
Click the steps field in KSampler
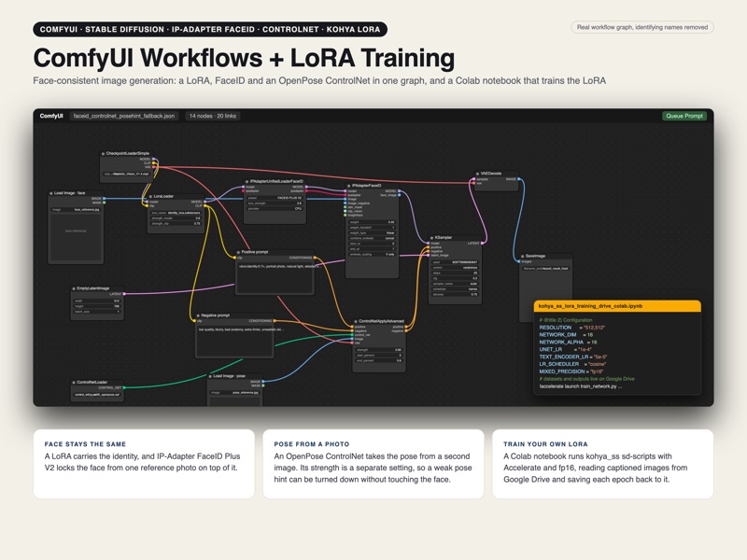click(455, 273)
